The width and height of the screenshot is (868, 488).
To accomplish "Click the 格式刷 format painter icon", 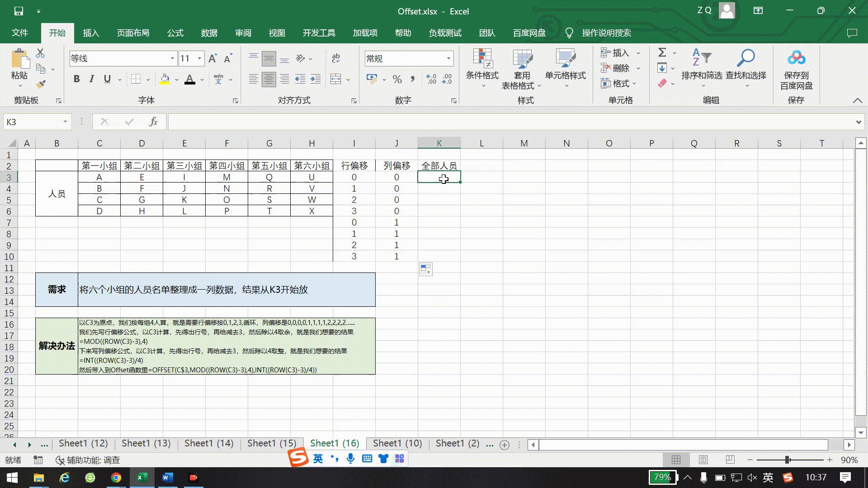I will pyautogui.click(x=40, y=84).
